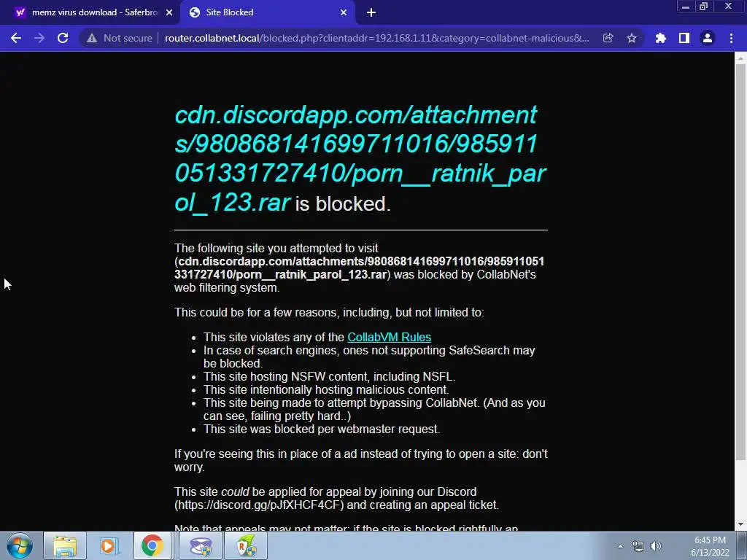Select the Site Blocked tab

(267, 12)
